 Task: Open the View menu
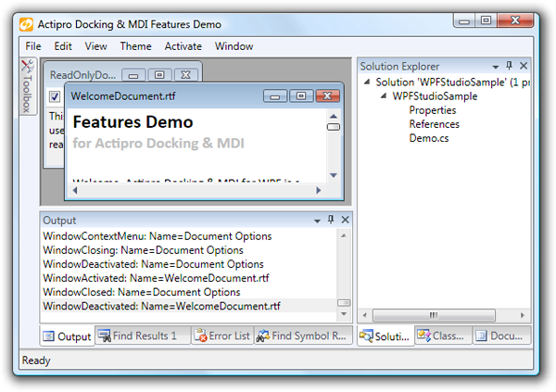click(x=95, y=46)
